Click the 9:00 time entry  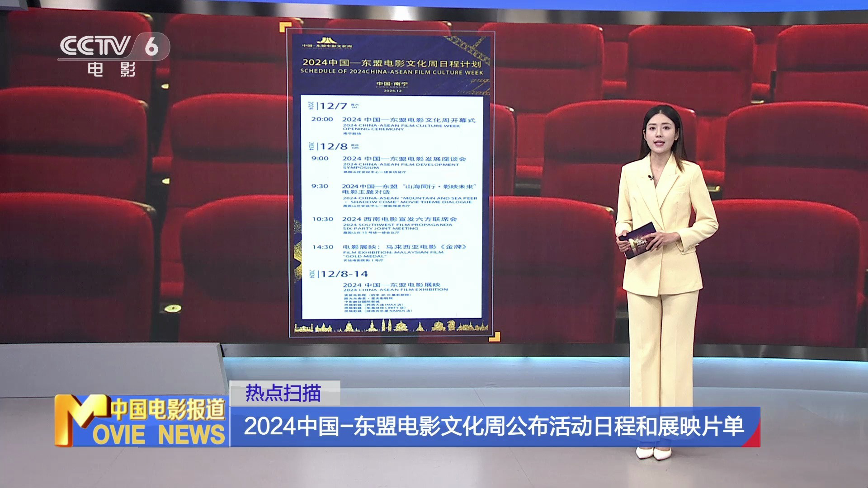click(320, 159)
